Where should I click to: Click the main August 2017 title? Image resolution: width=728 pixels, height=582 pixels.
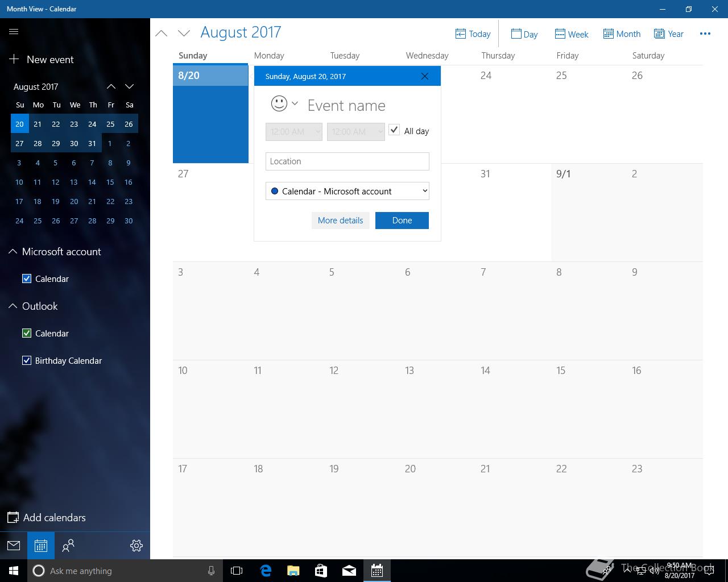tap(241, 32)
